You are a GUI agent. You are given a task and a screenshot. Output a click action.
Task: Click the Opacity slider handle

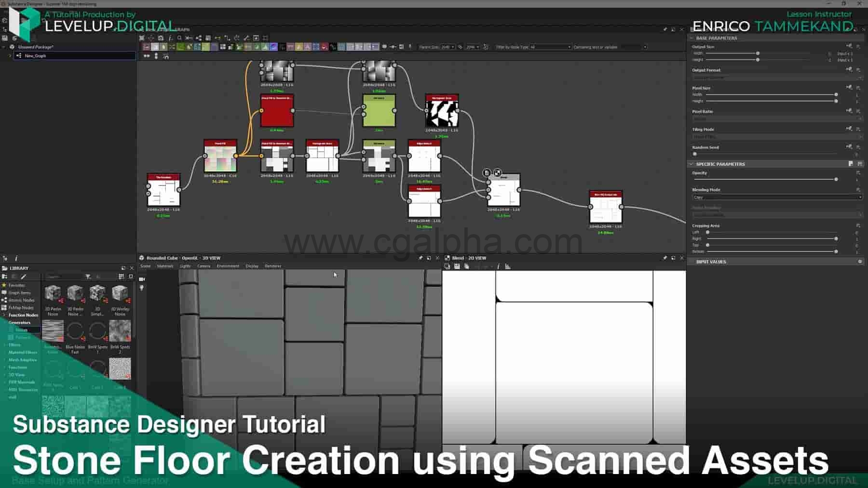coord(836,179)
